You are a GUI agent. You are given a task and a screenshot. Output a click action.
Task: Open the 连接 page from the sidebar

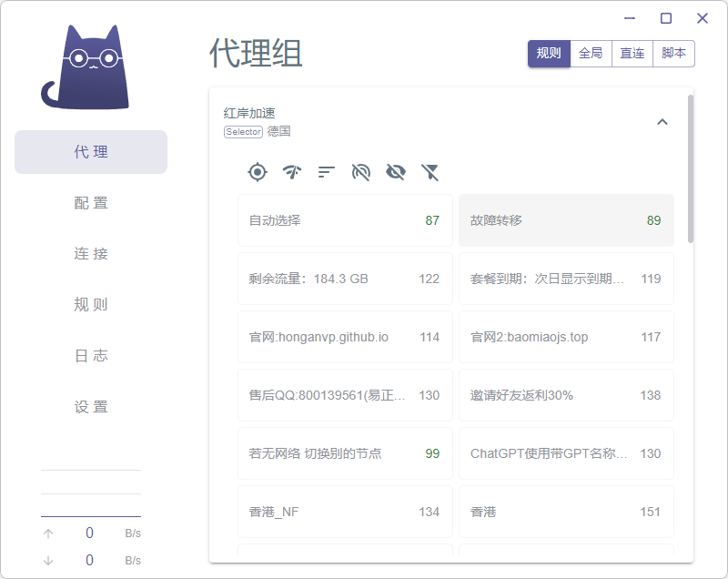[x=90, y=254]
